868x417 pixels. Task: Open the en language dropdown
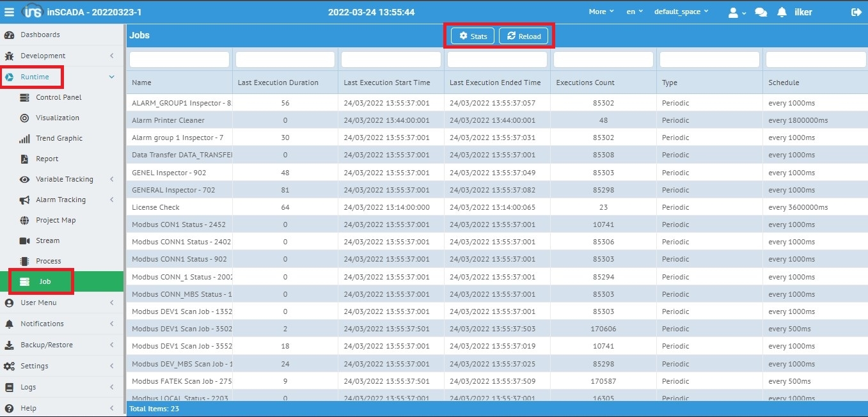tap(635, 12)
